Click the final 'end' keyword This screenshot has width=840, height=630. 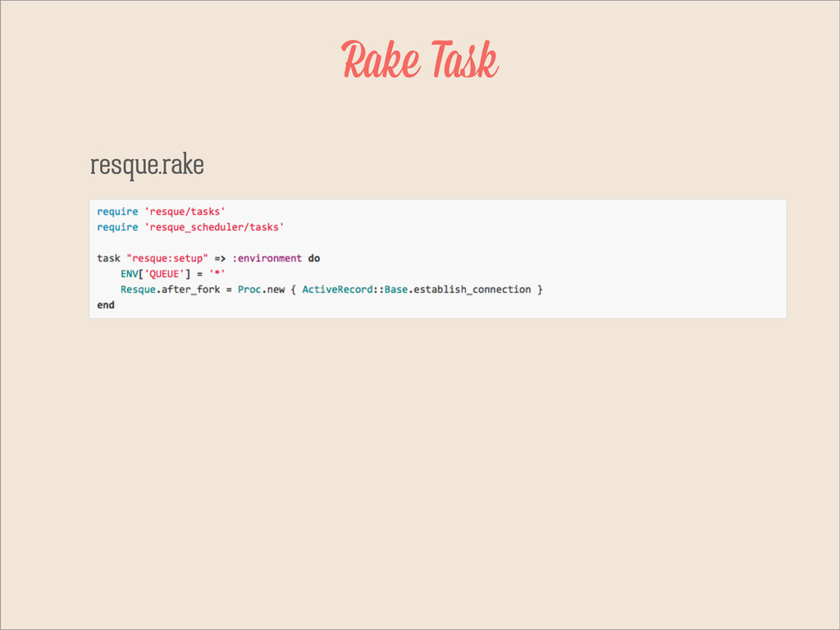click(106, 305)
